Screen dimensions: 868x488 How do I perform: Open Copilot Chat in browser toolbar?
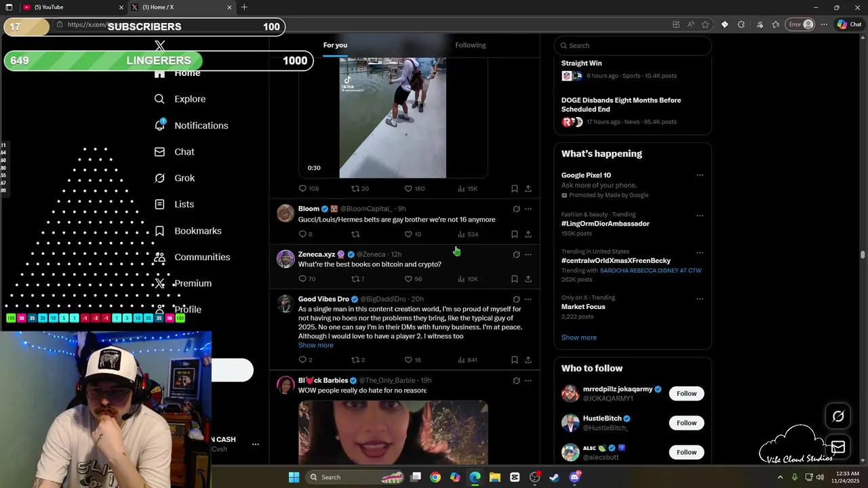tap(849, 24)
